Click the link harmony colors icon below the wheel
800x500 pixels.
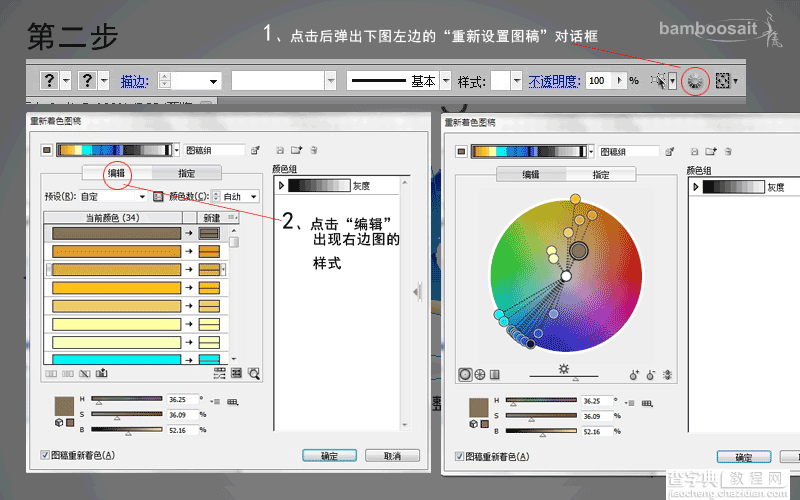click(x=667, y=375)
